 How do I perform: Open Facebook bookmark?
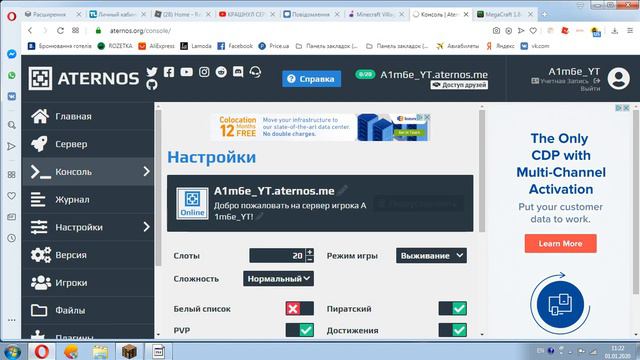[x=235, y=46]
